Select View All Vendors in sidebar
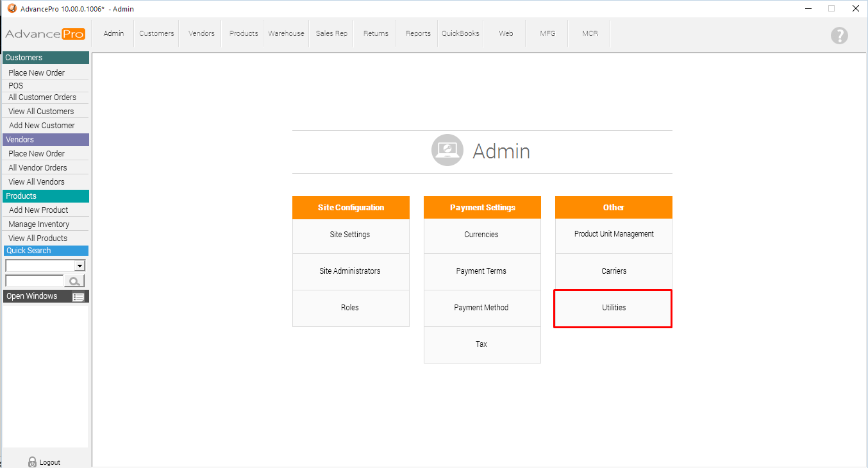868x468 pixels. (37, 182)
